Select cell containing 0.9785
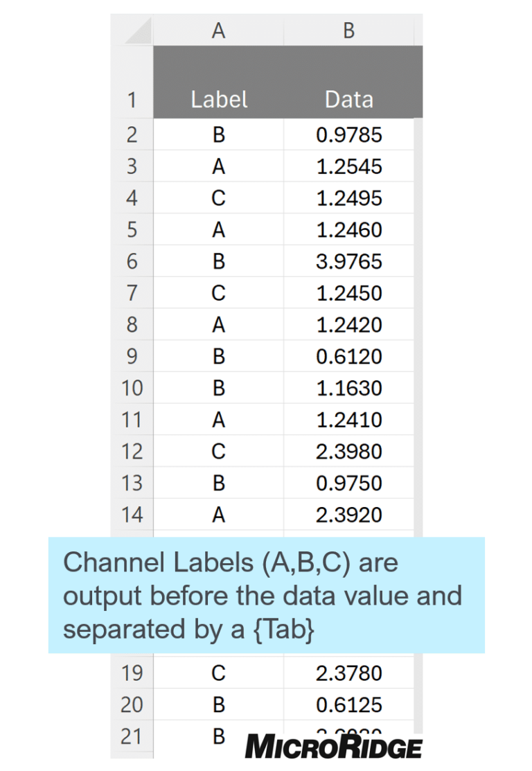The width and height of the screenshot is (532, 771). tap(348, 134)
